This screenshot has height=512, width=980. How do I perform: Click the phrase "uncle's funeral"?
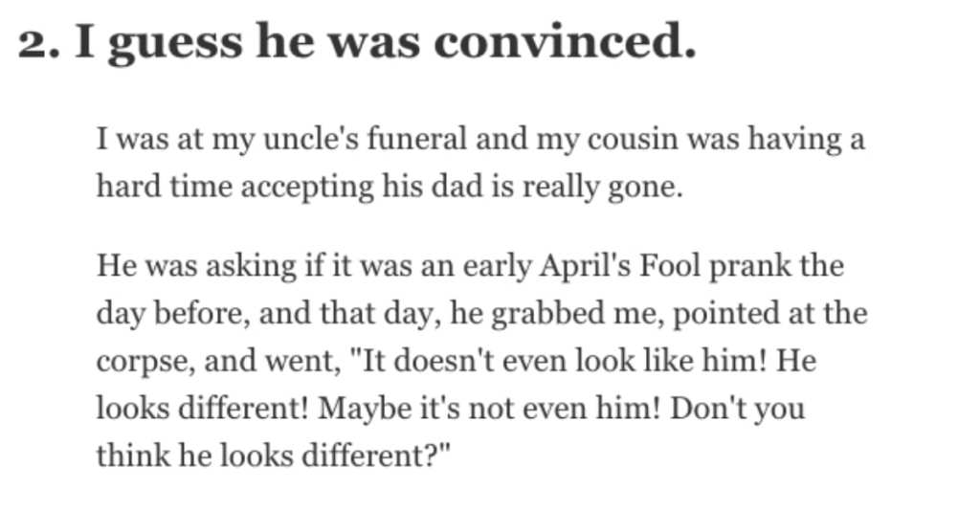coord(365,138)
